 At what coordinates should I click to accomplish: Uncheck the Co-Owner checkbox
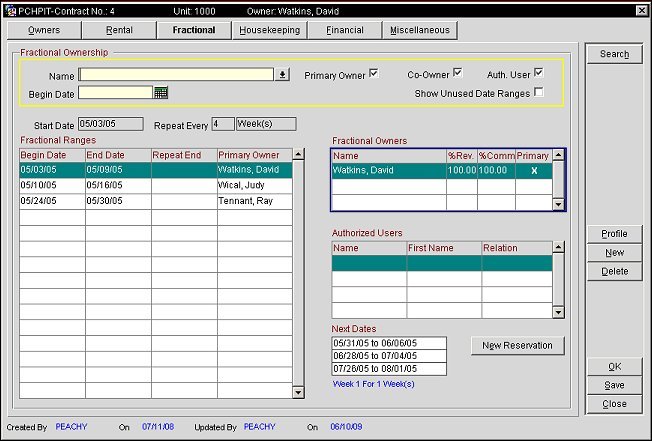458,73
